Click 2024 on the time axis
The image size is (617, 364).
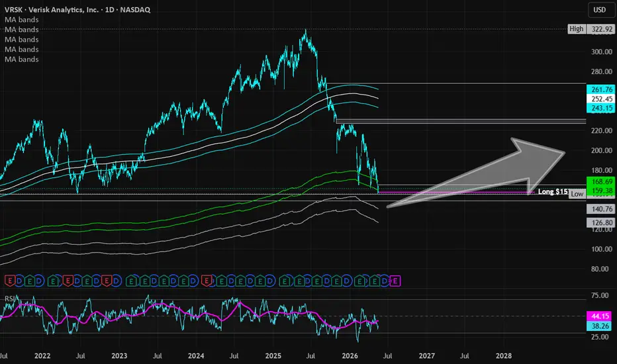pyautogui.click(x=196, y=356)
